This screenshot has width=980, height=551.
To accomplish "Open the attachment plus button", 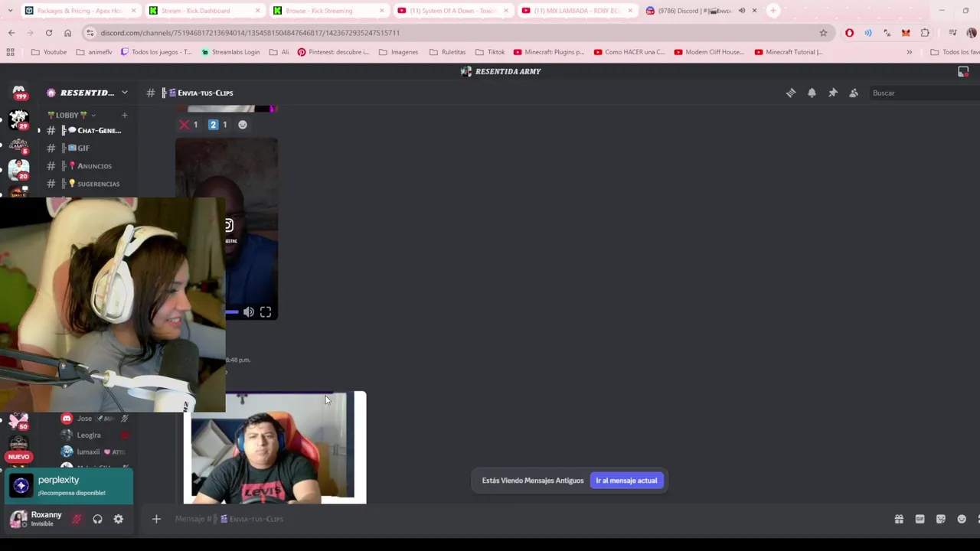I will click(x=156, y=519).
